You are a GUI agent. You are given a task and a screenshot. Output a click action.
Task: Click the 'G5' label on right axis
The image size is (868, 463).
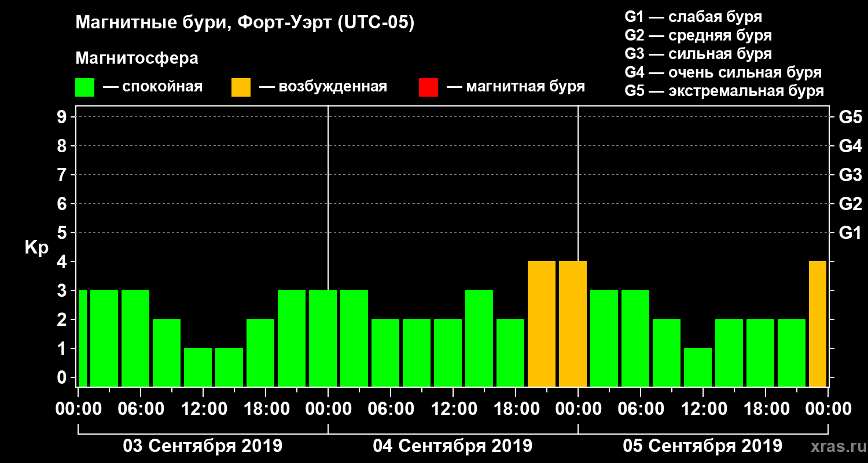(x=850, y=117)
